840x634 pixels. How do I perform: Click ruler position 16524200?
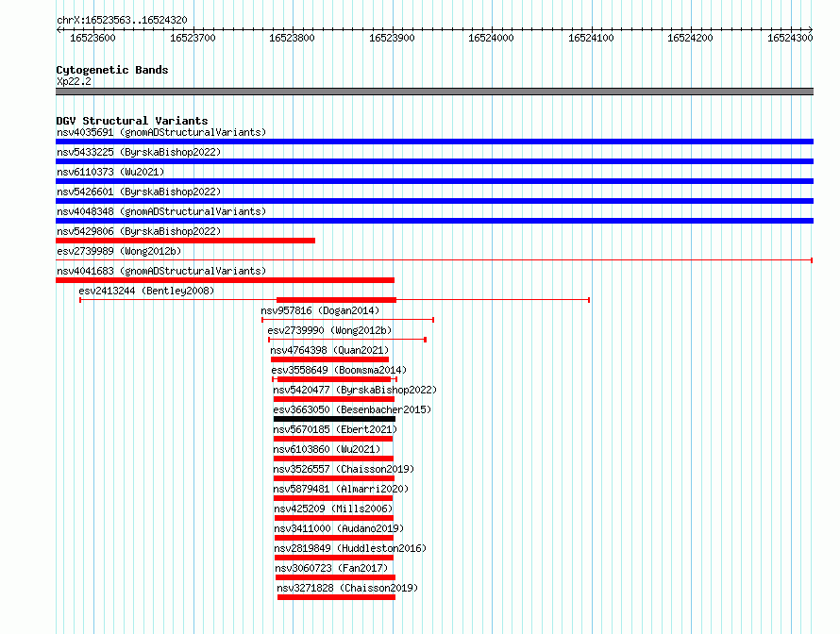[691, 38]
